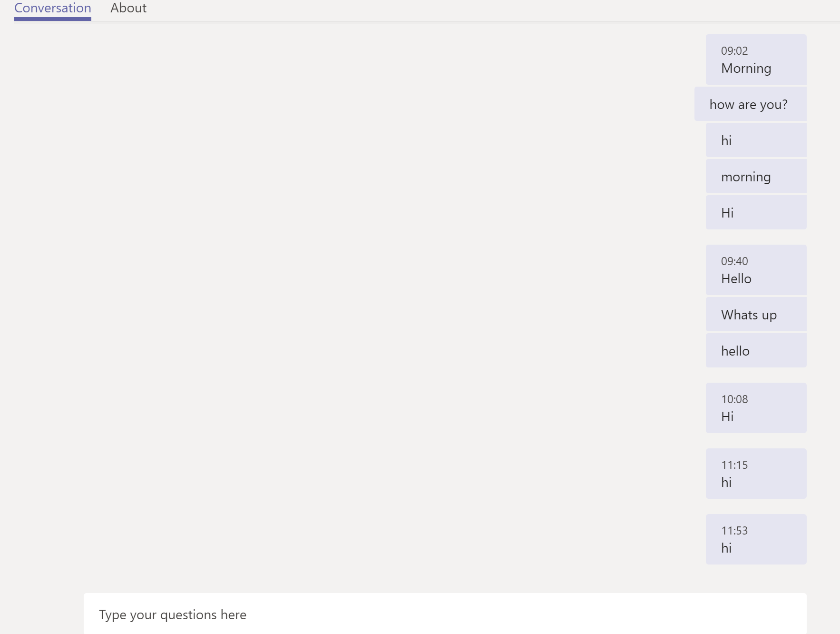Switch to the Conversation tab
This screenshot has width=840, height=634.
(x=53, y=9)
